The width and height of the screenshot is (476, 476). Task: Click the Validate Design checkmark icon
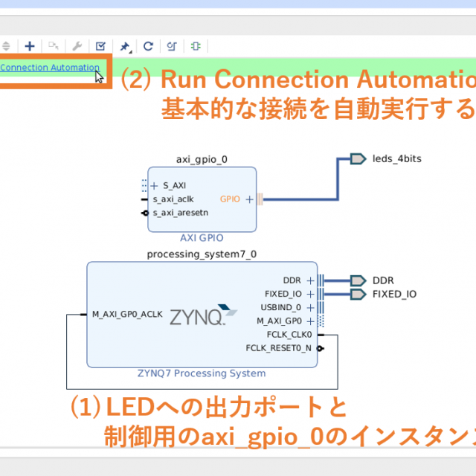point(100,46)
